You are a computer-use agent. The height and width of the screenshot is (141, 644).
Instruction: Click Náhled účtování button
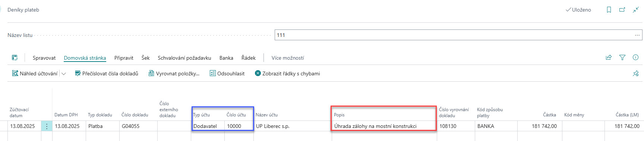35,73
